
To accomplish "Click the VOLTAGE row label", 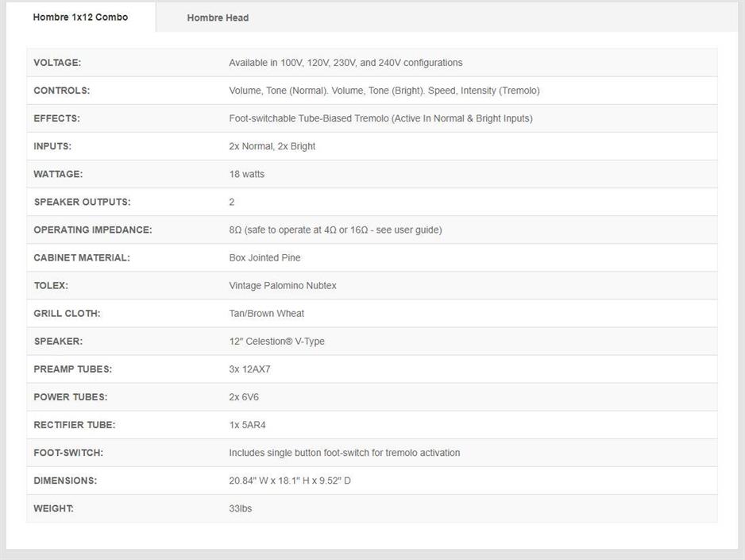I will [x=57, y=63].
